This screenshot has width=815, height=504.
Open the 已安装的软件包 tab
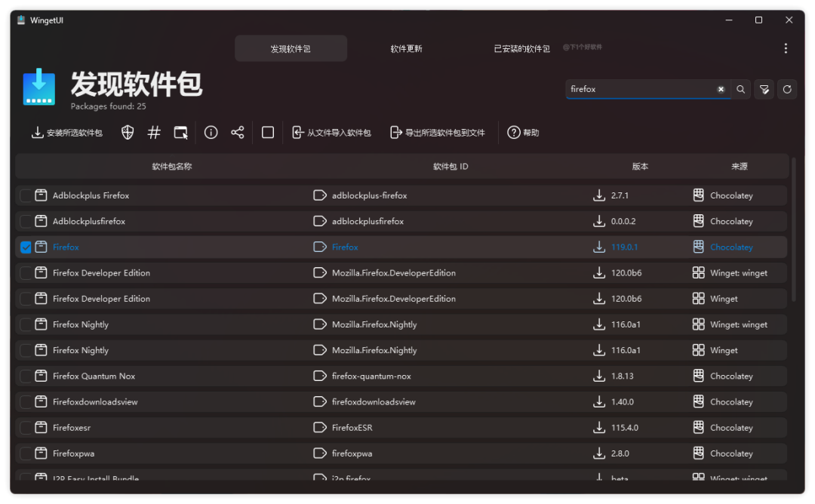click(521, 48)
